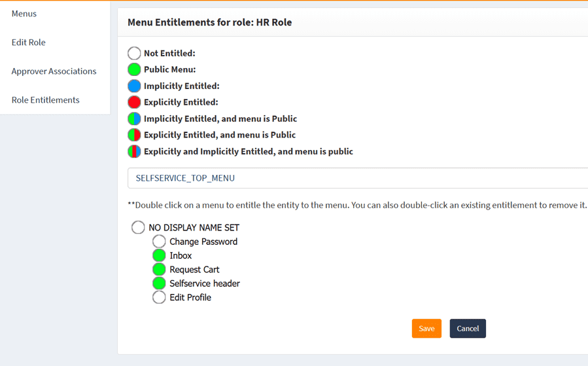Viewport: 588px width, 366px height.
Task: Click the Selfservice header green circle icon
Action: (159, 284)
